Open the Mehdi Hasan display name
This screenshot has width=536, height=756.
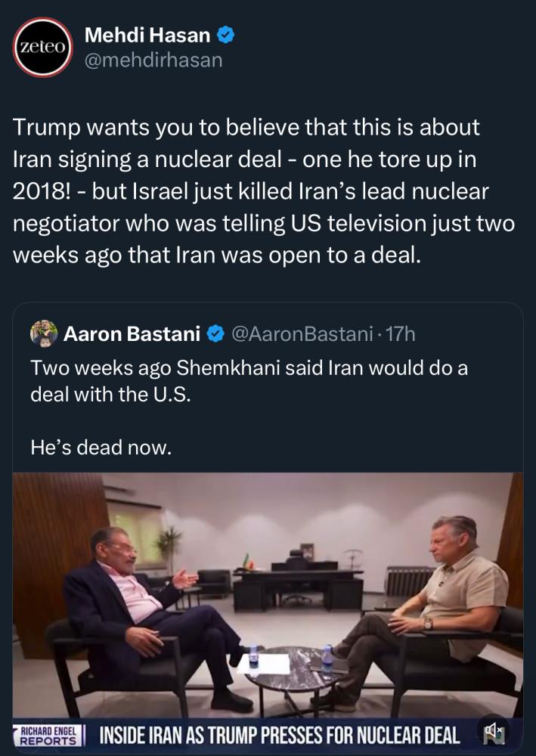tap(147, 36)
